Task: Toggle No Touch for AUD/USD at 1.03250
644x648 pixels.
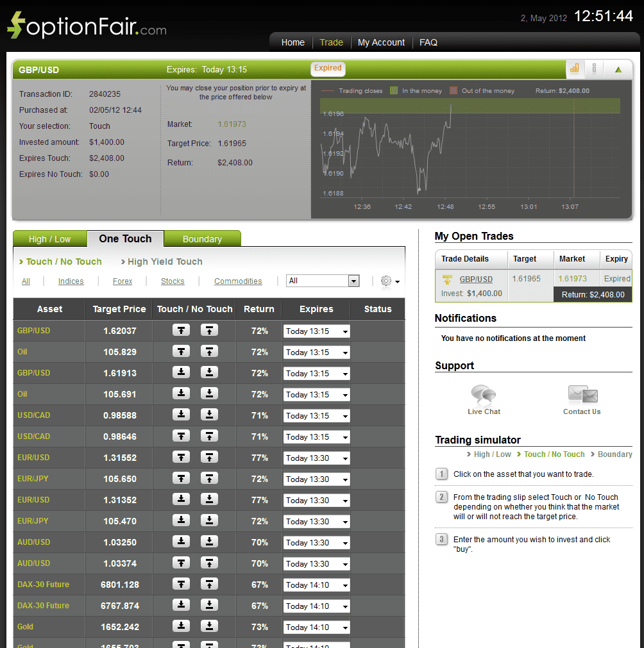Action: tap(208, 542)
